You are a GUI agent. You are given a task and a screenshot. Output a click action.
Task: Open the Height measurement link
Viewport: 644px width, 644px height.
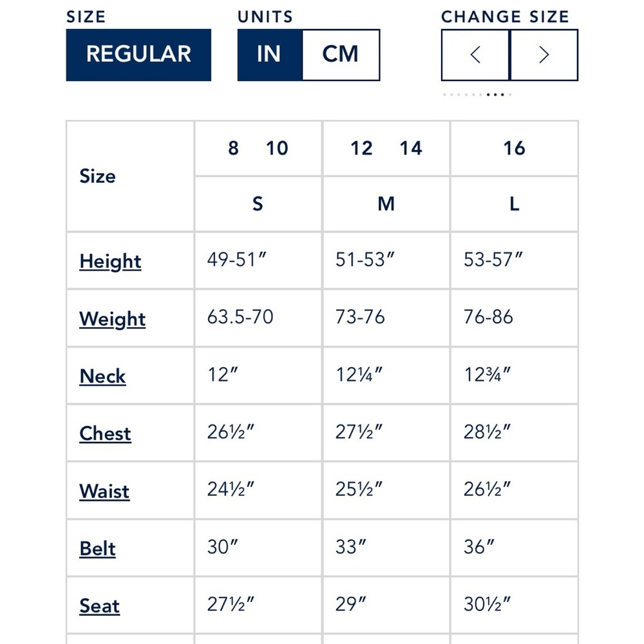click(110, 261)
